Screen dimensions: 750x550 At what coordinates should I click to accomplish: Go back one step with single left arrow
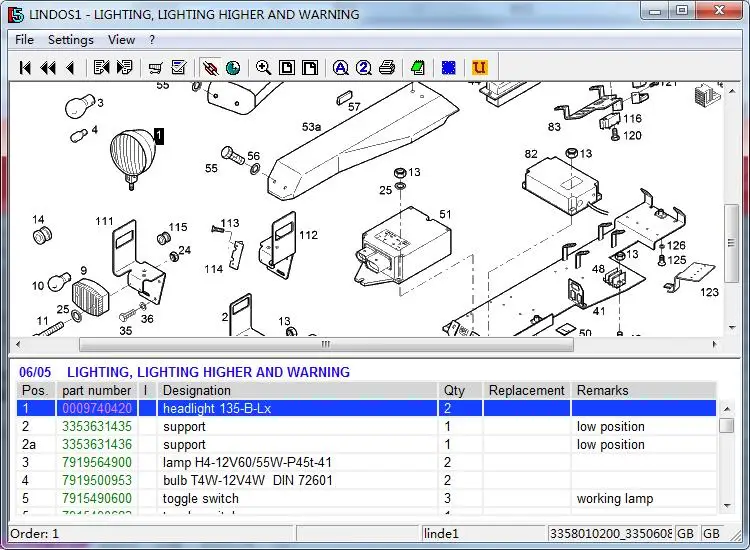coord(71,68)
